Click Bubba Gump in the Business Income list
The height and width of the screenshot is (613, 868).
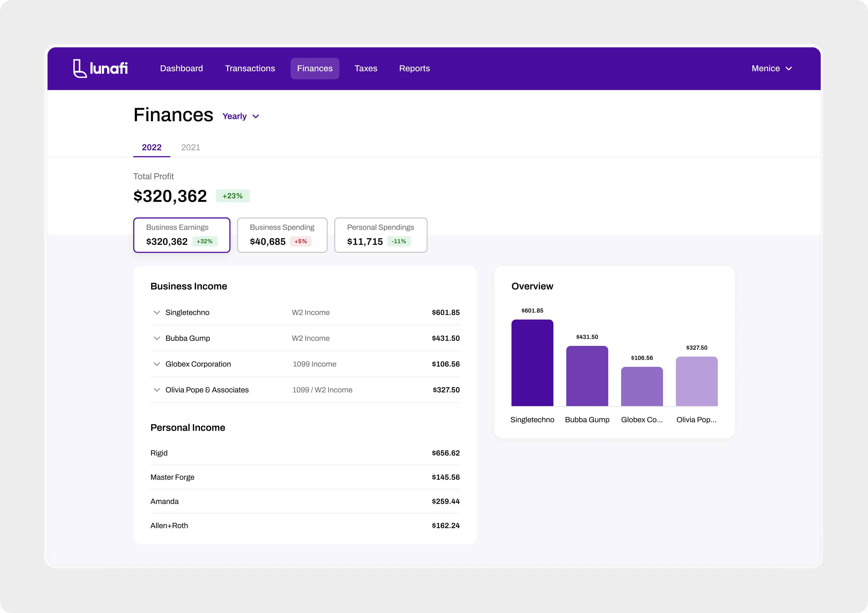188,338
